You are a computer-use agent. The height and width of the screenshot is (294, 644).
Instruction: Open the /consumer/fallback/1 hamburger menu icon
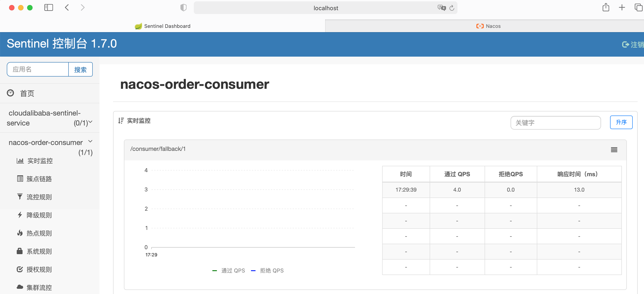(x=614, y=150)
